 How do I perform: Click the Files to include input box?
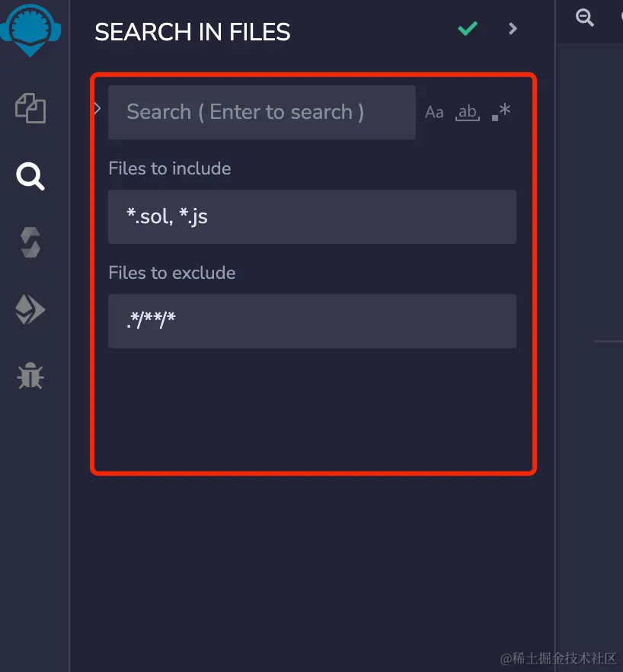(x=311, y=217)
